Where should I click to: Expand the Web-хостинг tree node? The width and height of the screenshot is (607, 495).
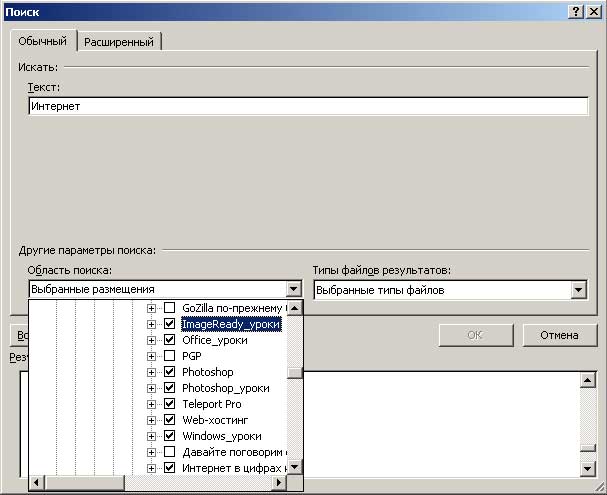(152, 420)
